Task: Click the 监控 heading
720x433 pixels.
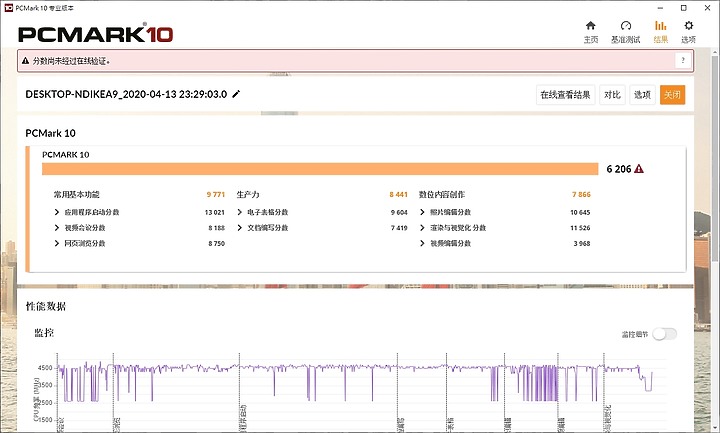Action: pyautogui.click(x=44, y=332)
